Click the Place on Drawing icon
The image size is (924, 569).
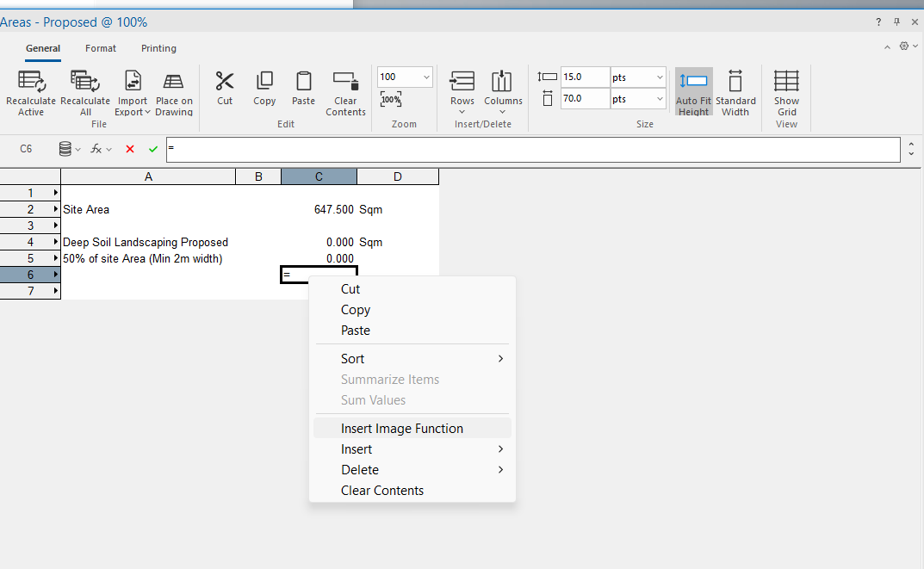click(x=174, y=82)
